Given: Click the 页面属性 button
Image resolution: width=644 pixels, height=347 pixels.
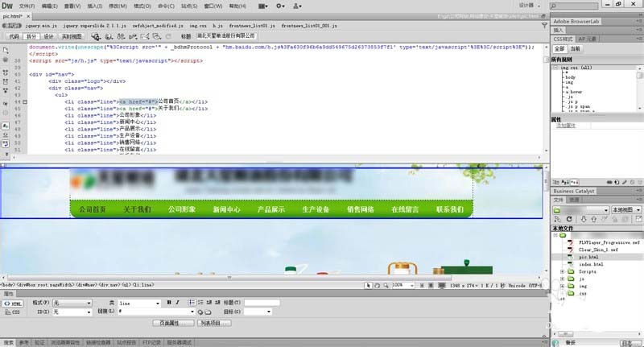Looking at the screenshot, I should (x=173, y=323).
